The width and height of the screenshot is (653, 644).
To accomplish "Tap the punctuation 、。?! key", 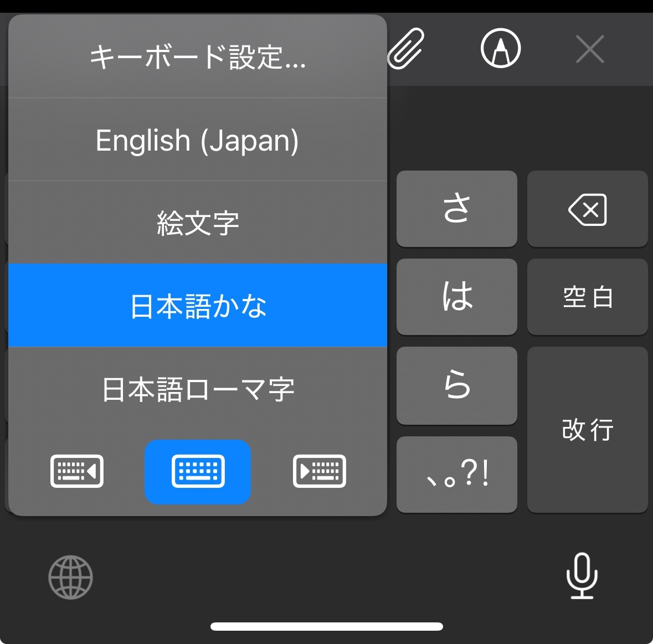I will pyautogui.click(x=457, y=475).
